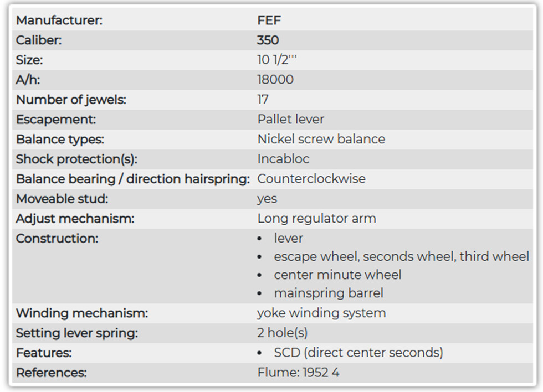
Task: Click the A/h value 18000
Action: click(x=275, y=80)
